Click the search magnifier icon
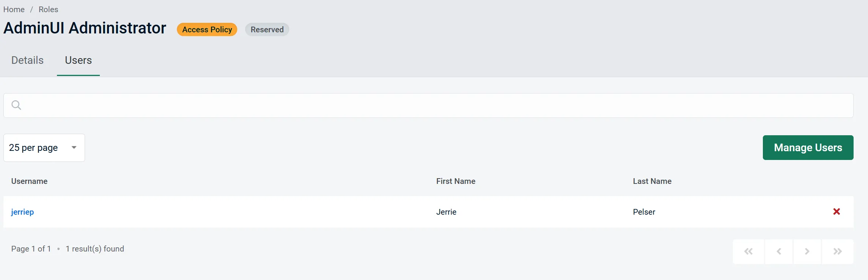 point(16,105)
